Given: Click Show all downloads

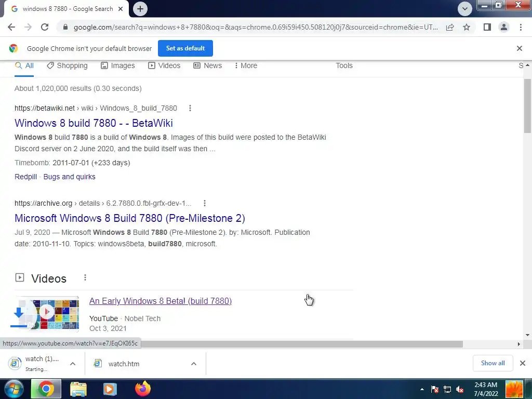Looking at the screenshot, I should 493,363.
